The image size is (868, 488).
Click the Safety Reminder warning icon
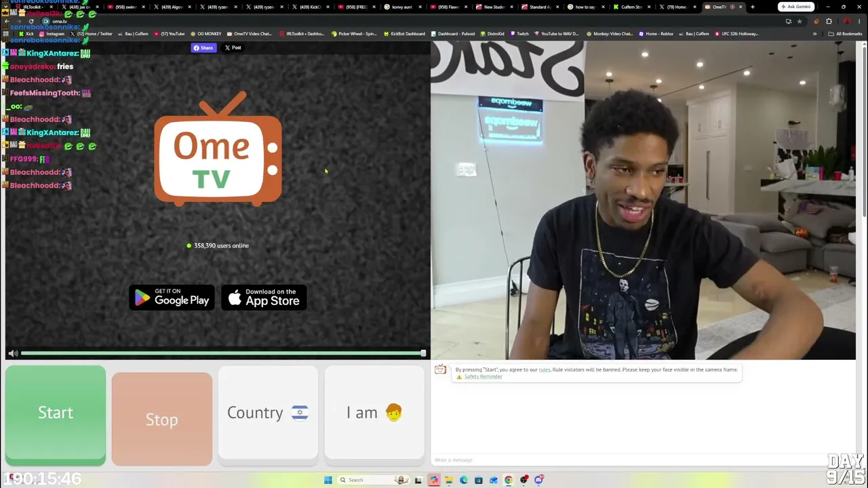(x=459, y=377)
